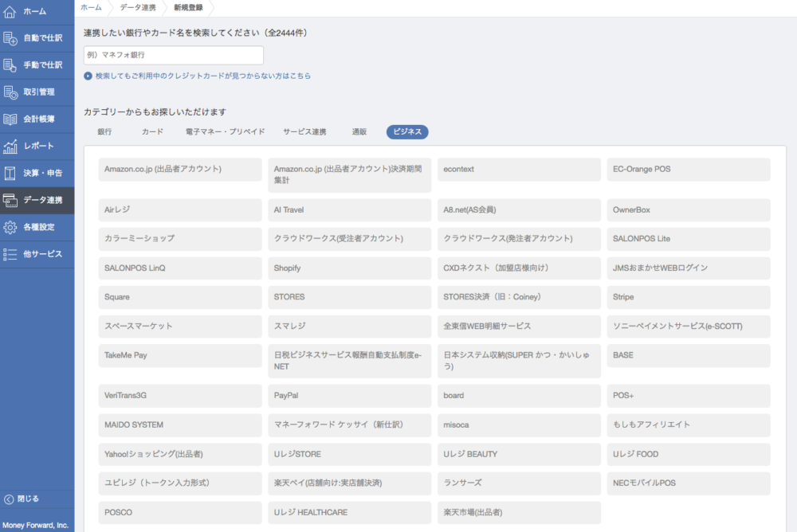The height and width of the screenshot is (532, 797).
Task: Choose the TakeMe Pay service
Action: (180, 356)
